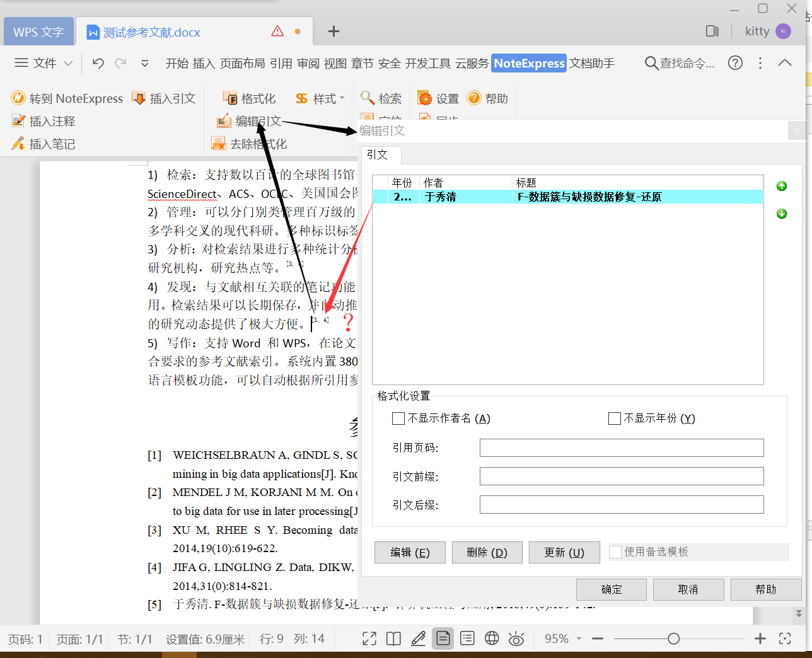Open the more options vertical dots menu
812x658 pixels.
click(x=760, y=63)
